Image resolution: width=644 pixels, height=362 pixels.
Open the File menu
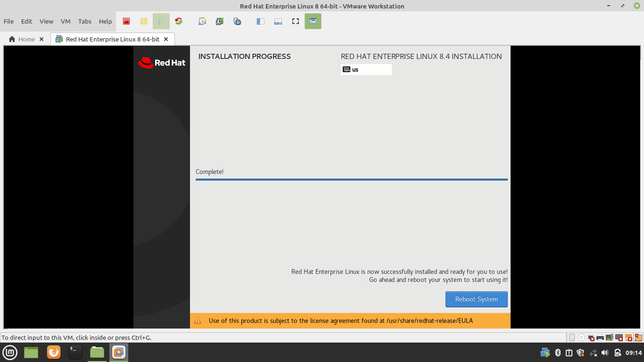point(8,21)
